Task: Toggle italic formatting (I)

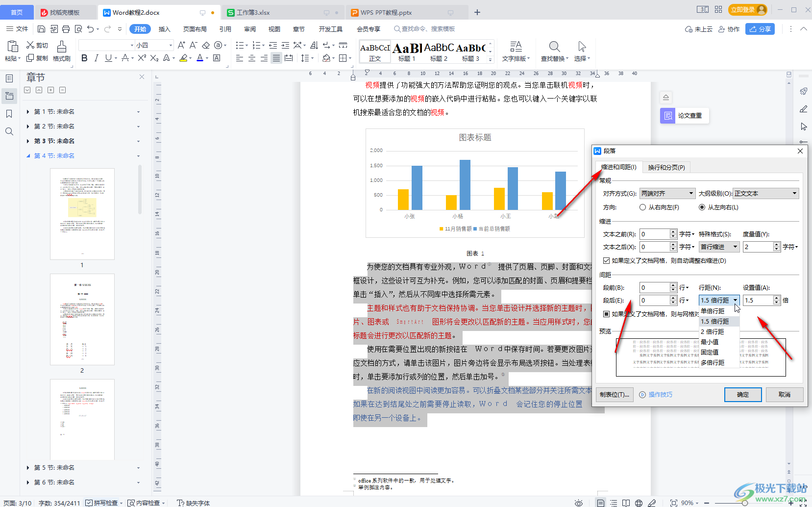Action: pyautogui.click(x=96, y=58)
